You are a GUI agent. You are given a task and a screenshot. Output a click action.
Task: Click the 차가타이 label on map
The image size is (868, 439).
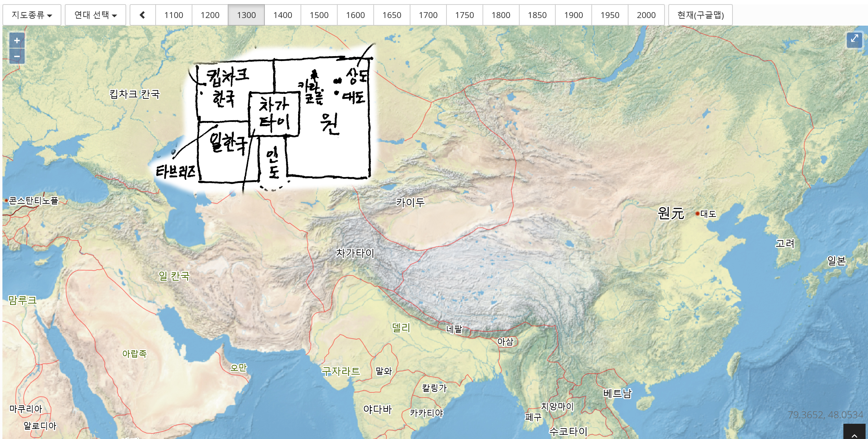(x=355, y=253)
